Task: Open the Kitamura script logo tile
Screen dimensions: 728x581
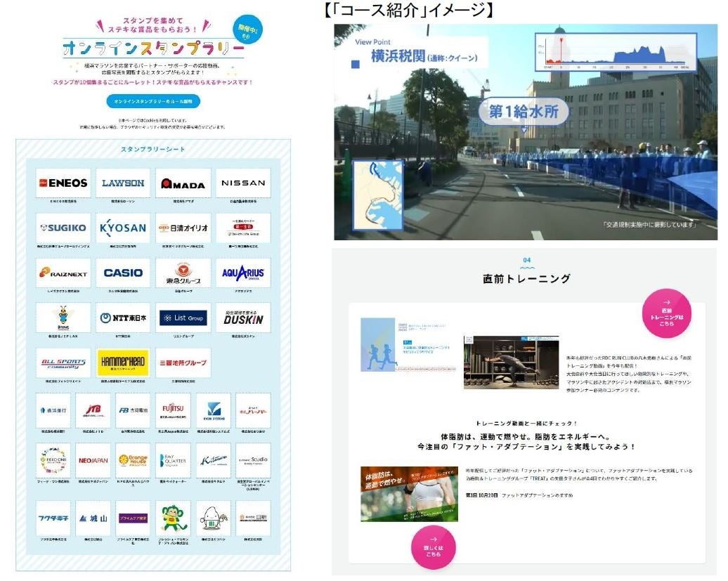Action: (214, 460)
